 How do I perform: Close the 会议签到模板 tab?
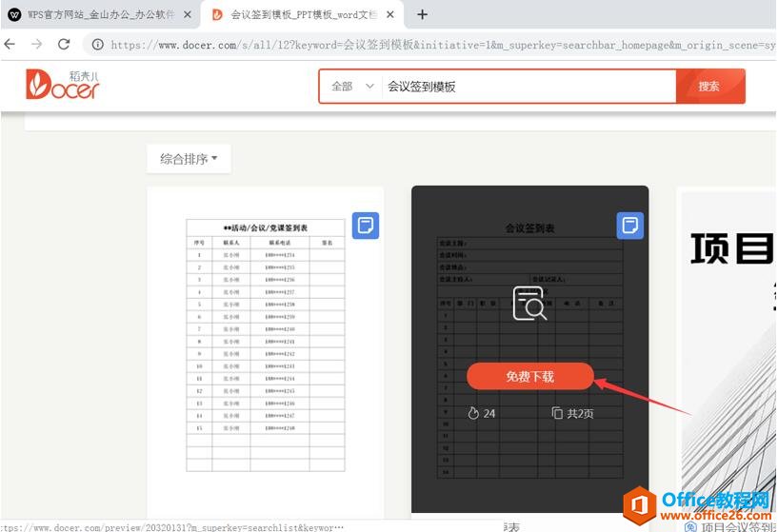(390, 14)
